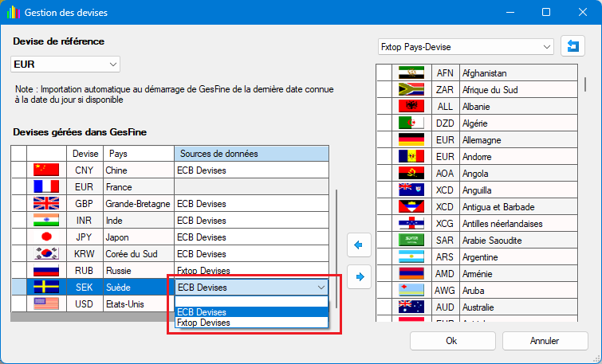
Task: Click the Ok button
Action: (451, 341)
